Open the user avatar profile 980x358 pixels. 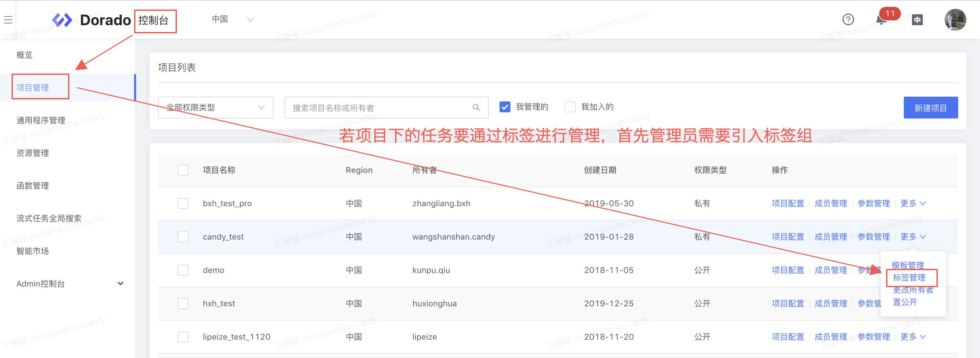(x=954, y=20)
